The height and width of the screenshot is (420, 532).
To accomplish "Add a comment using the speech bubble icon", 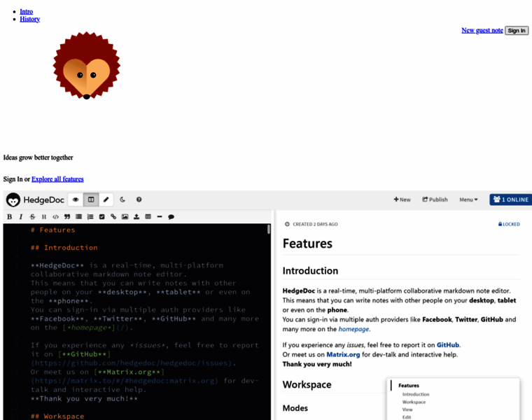I will tap(171, 217).
